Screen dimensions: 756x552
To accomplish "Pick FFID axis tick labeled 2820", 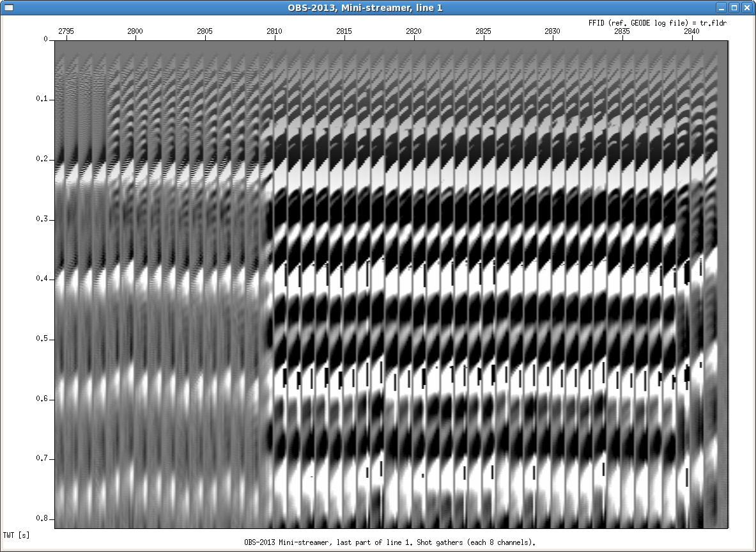I will coord(413,31).
